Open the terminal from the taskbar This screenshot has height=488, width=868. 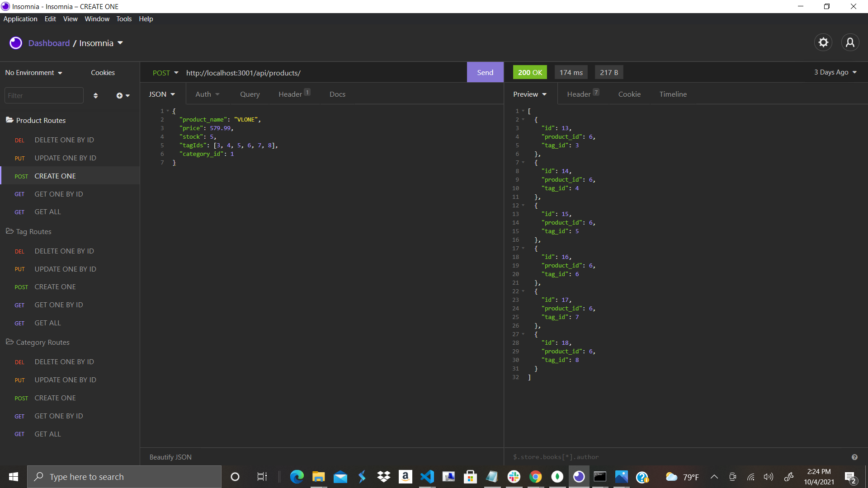[600, 477]
